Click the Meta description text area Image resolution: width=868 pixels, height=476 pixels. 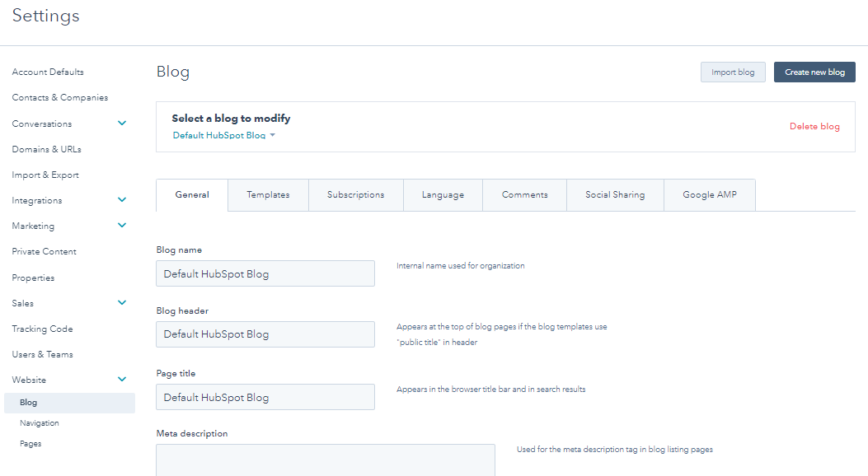[325, 460]
